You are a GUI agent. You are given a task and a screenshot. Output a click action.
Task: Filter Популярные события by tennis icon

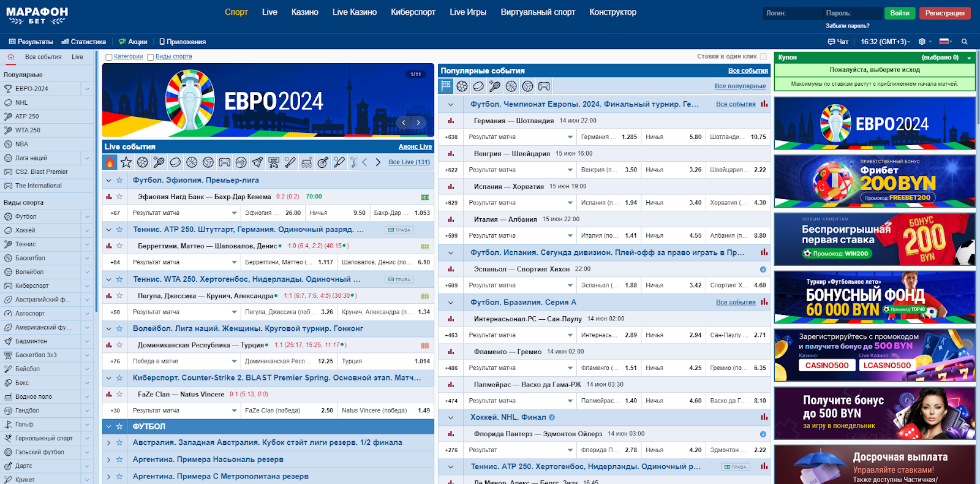coord(495,86)
